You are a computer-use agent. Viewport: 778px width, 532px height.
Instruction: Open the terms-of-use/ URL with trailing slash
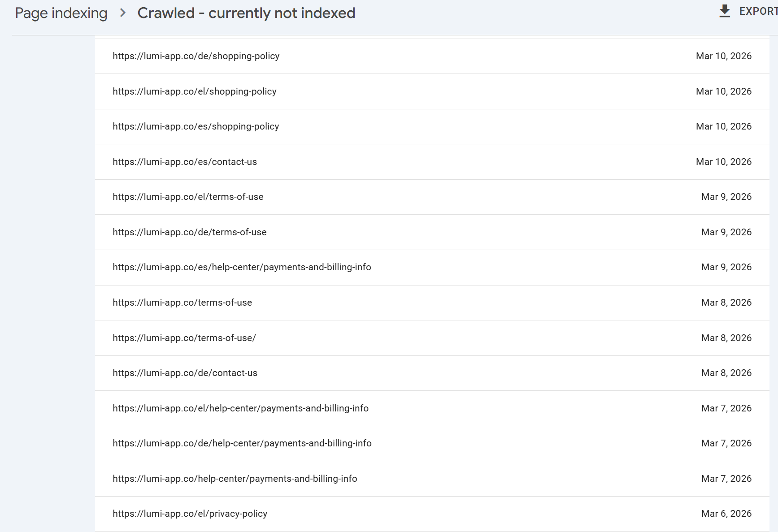(x=184, y=338)
